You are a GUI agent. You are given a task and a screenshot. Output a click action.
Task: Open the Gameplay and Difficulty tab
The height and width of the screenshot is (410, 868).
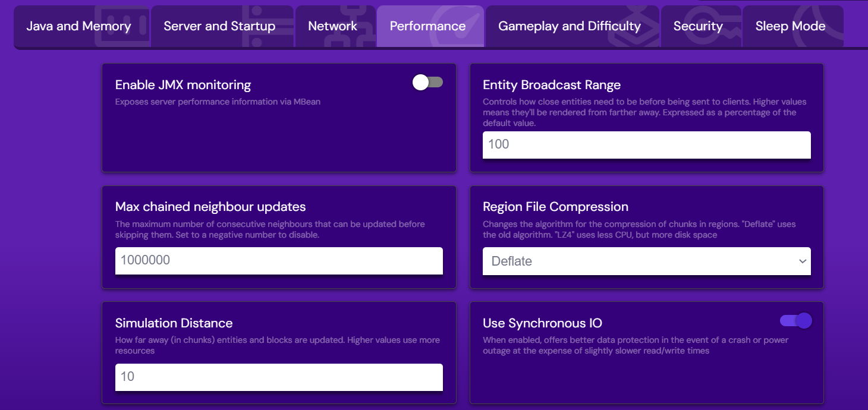pos(569,26)
